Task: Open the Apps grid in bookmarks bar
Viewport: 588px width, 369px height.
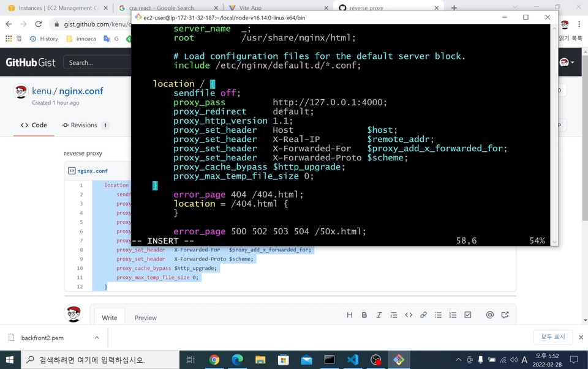Action: (x=9, y=39)
